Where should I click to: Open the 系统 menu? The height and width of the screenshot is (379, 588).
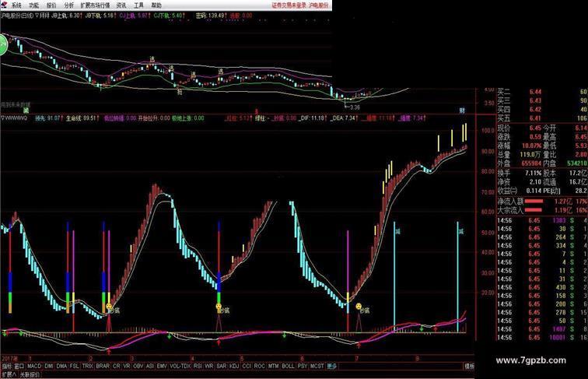16,5
